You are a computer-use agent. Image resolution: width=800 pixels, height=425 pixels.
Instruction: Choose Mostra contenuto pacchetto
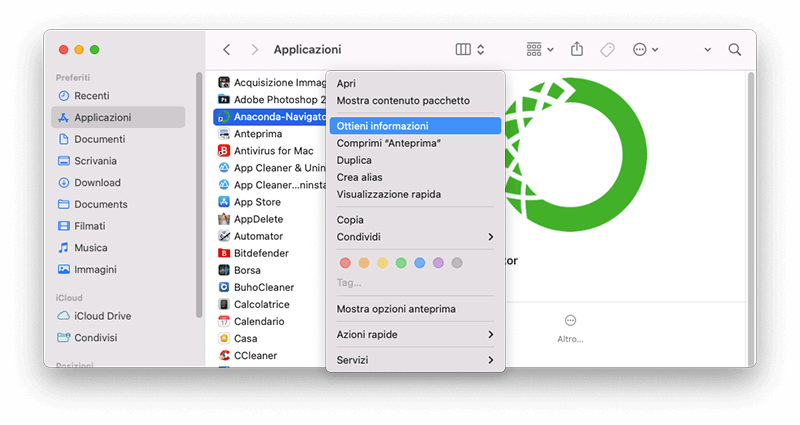pos(415,101)
